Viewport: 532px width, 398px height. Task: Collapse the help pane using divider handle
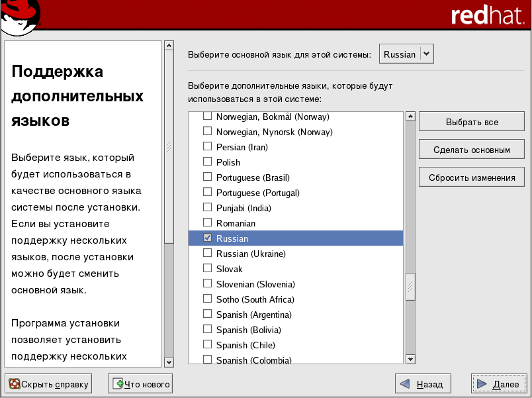(x=169, y=147)
